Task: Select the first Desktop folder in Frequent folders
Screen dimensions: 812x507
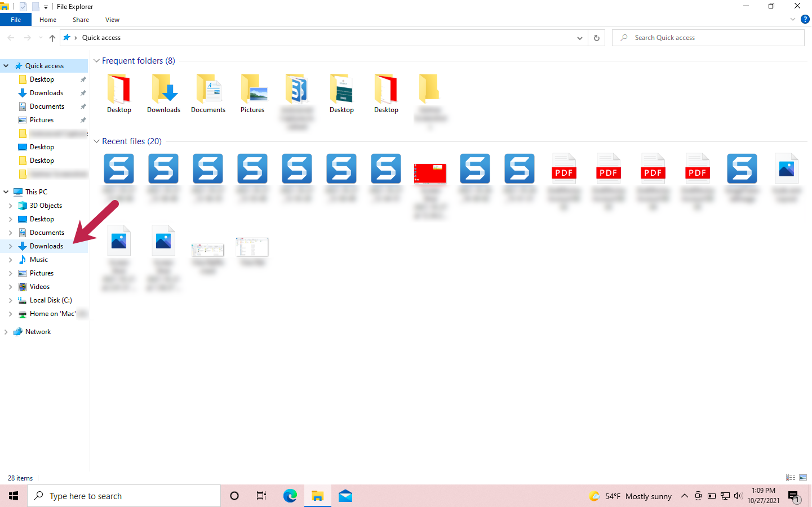Action: [119, 94]
